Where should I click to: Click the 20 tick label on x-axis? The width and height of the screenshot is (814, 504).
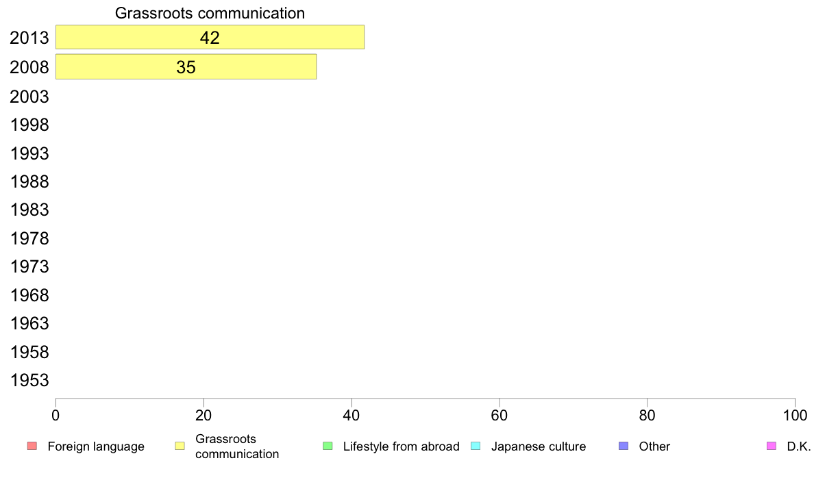coord(203,415)
